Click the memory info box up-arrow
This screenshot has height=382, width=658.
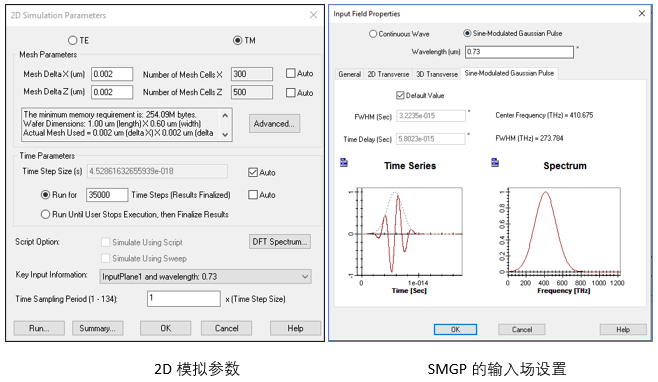pos(225,115)
